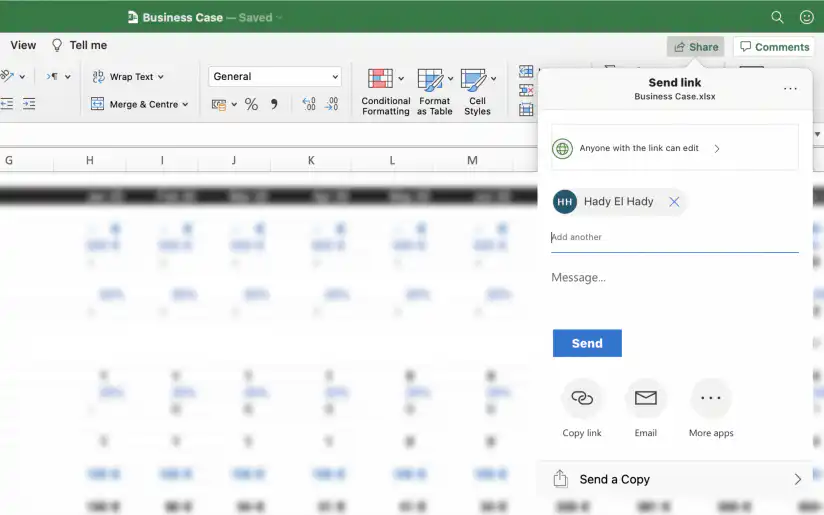Expand the text direction dropdown arrow
Screen dimensions: 824x515
pos(68,77)
